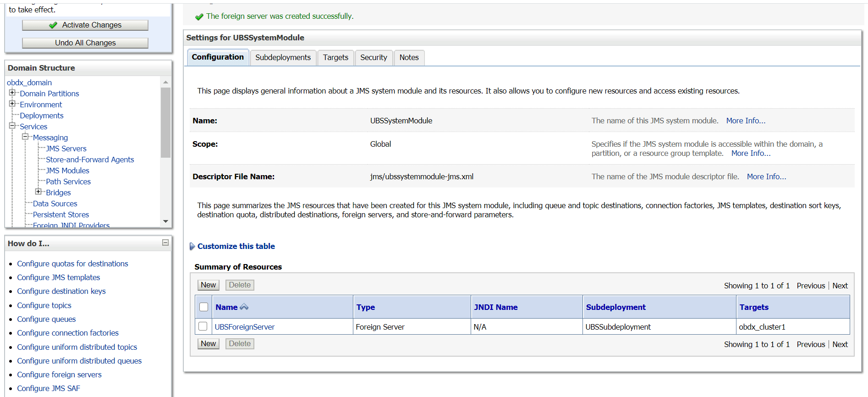
Task: Click the lower Delete button below the table
Action: click(x=240, y=344)
